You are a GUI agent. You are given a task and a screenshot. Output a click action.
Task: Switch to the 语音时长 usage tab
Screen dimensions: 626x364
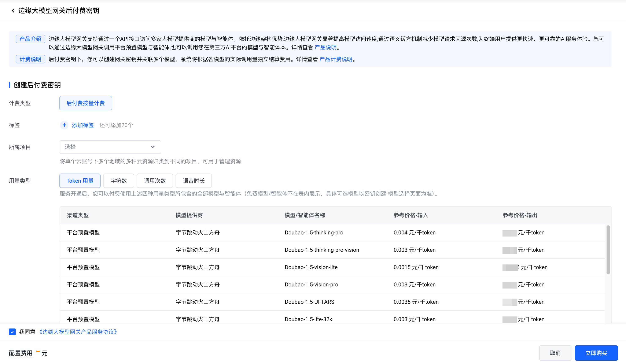[194, 181]
